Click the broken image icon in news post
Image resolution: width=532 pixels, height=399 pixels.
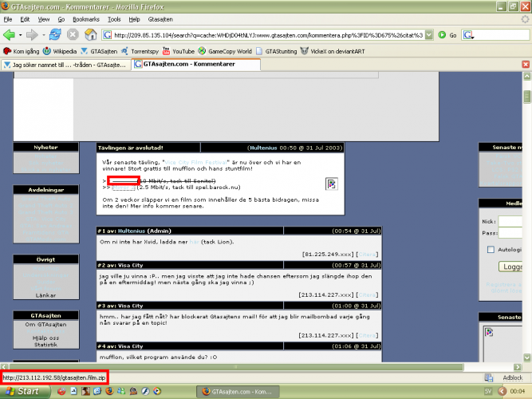[332, 184]
